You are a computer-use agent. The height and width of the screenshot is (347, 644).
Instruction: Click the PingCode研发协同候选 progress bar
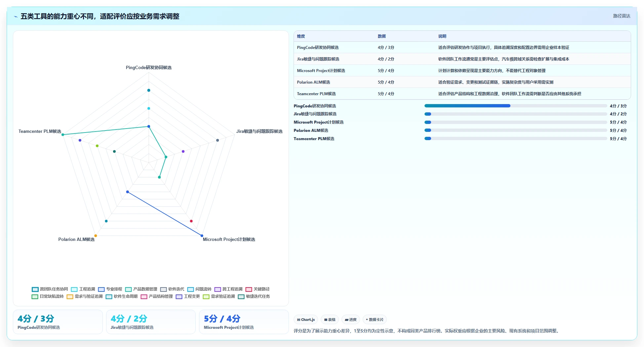[x=516, y=106]
